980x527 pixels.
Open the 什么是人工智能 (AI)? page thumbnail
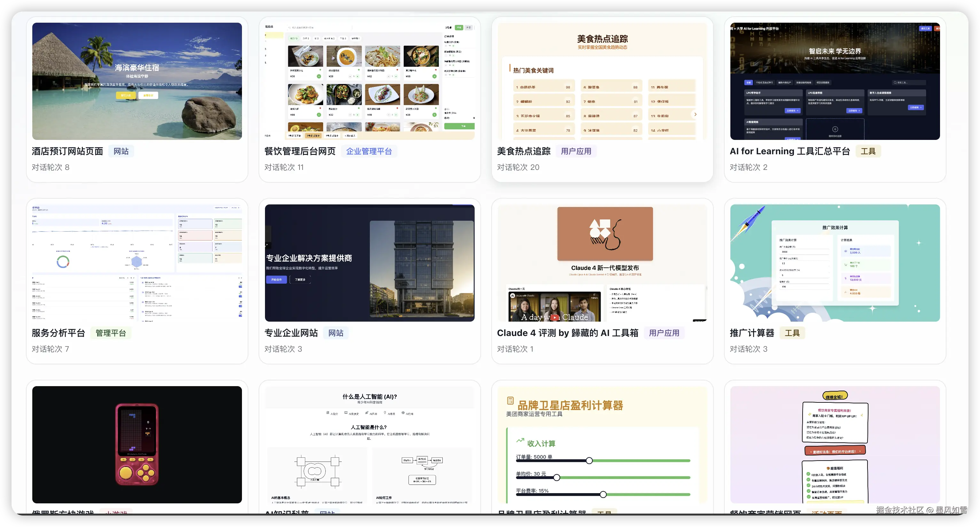[369, 444]
